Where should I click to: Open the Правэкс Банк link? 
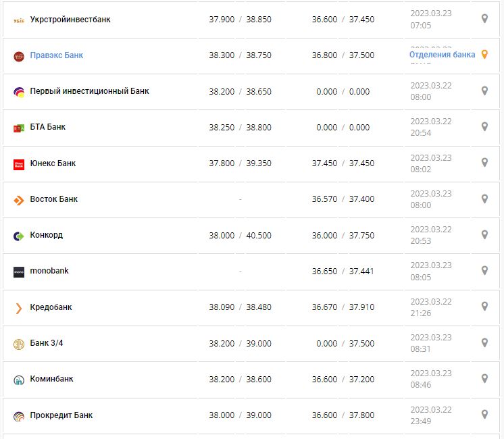(57, 55)
